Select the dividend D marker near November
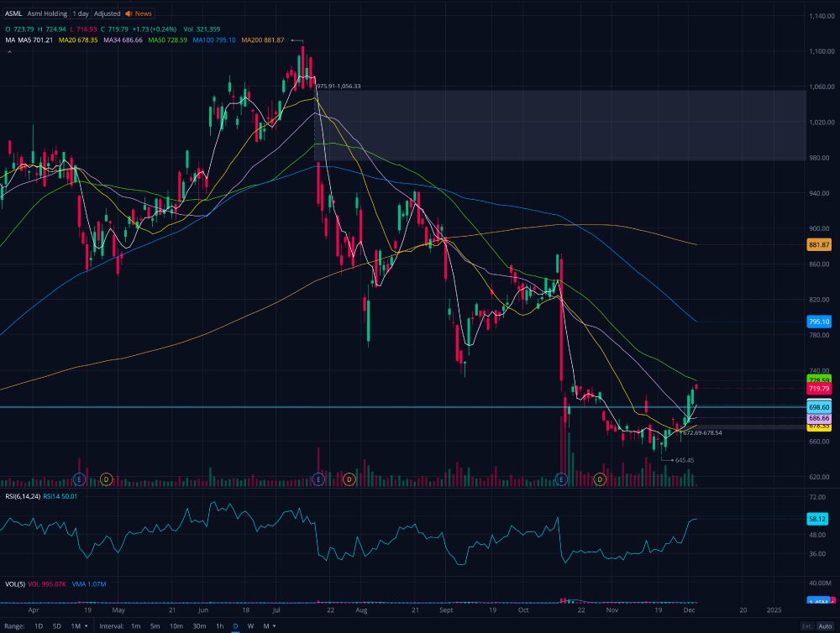Image resolution: width=840 pixels, height=633 pixels. point(600,479)
